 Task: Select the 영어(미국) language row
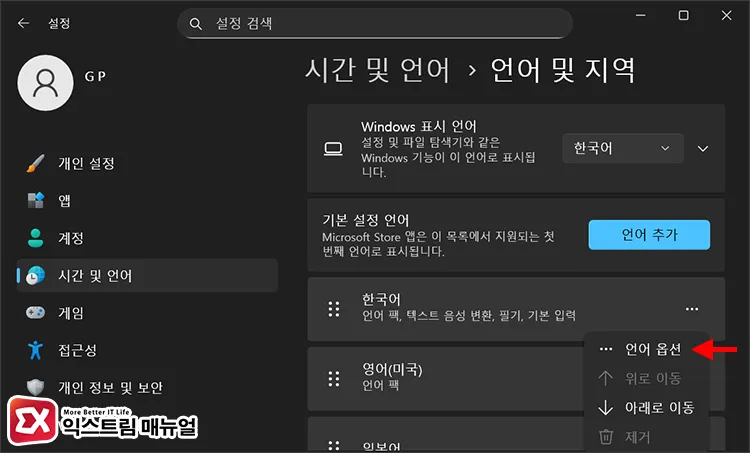(445, 379)
